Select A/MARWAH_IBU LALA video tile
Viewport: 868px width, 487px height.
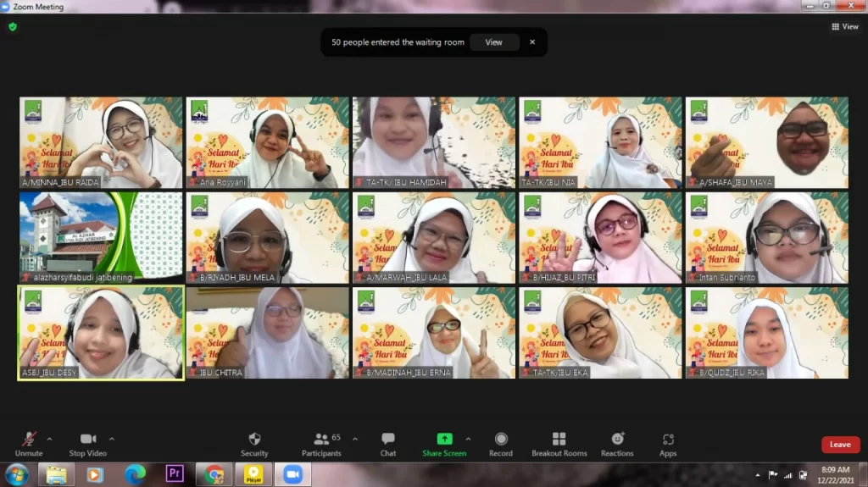[434, 238]
